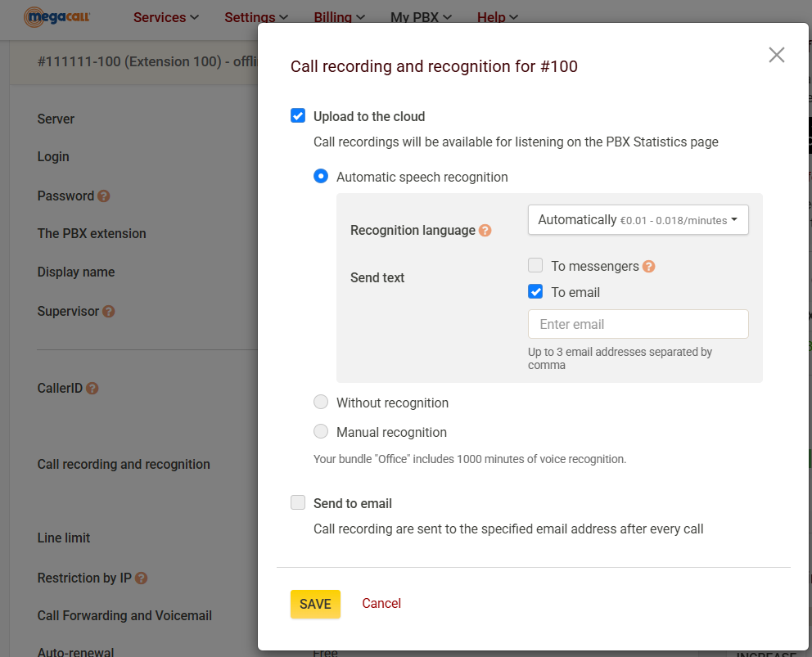Click the Megacall logo

(57, 16)
